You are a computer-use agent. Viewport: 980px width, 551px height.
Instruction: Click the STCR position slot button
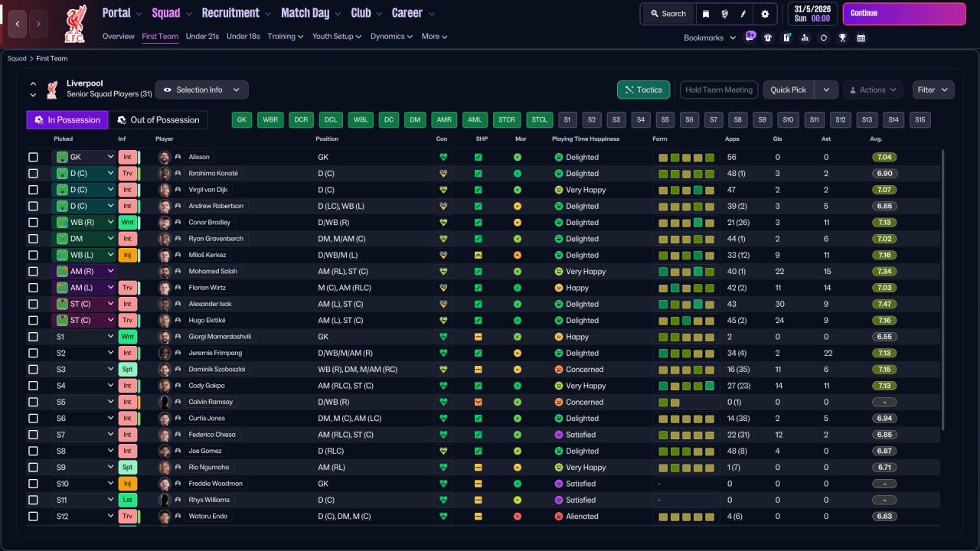[x=506, y=120]
